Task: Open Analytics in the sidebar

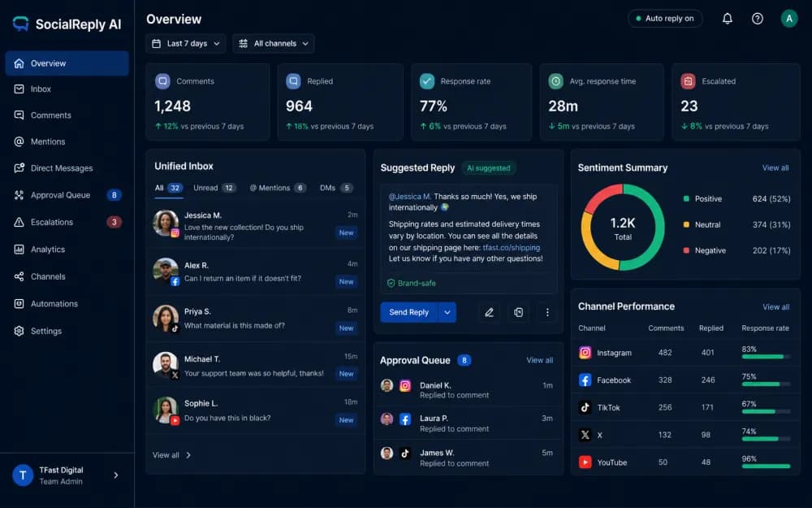Action: [67, 250]
